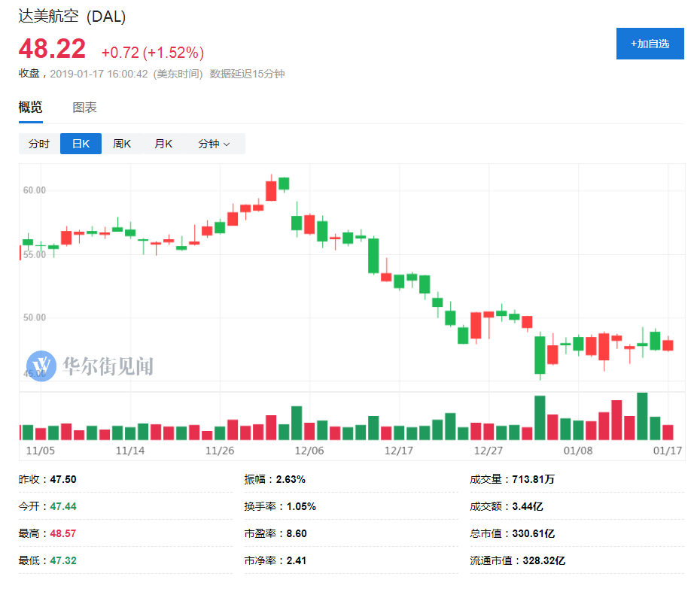Click the 换手率 1.05% turnover rate value
Viewport: 700px width, 592px height.
point(301,506)
